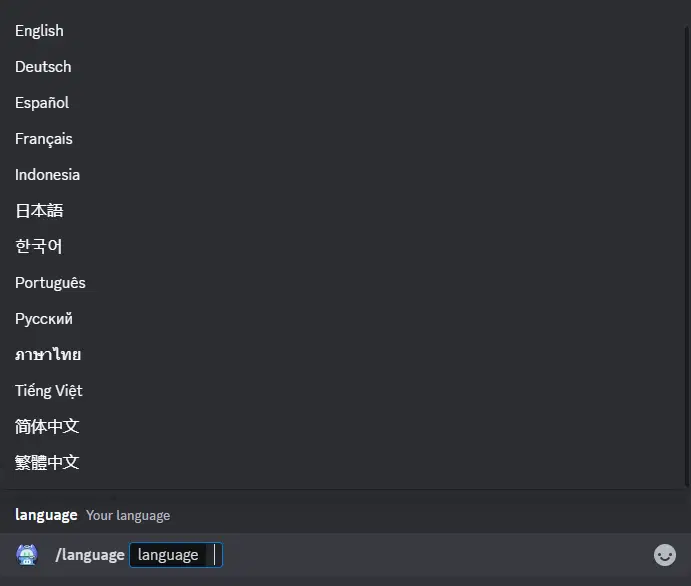Select the 日本語 language option

click(39, 211)
